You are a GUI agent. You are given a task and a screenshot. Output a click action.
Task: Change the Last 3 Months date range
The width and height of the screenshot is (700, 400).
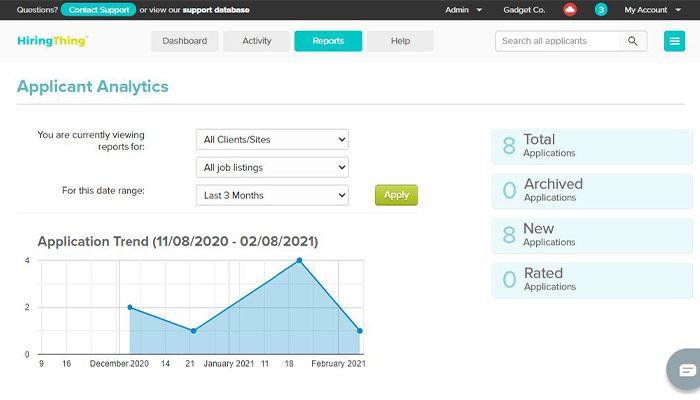272,195
